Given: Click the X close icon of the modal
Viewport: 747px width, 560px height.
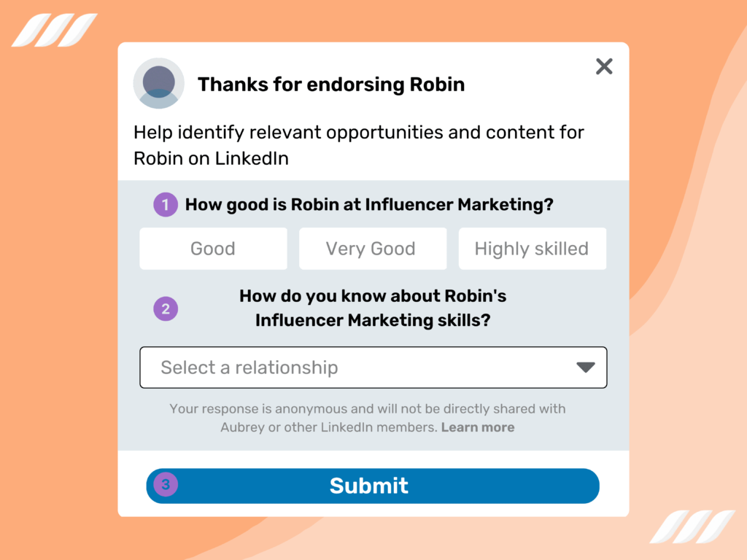Looking at the screenshot, I should pyautogui.click(x=604, y=66).
